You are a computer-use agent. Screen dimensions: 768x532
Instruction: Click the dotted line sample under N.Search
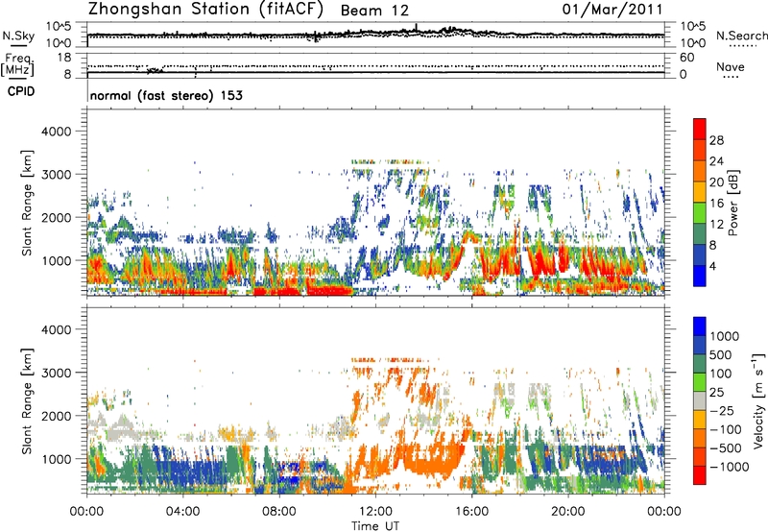tap(743, 46)
